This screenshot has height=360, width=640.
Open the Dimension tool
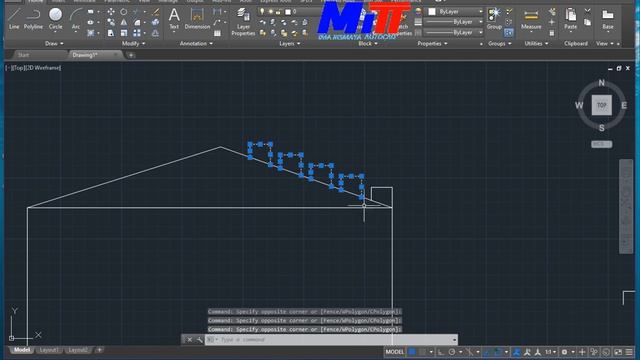[x=197, y=19]
